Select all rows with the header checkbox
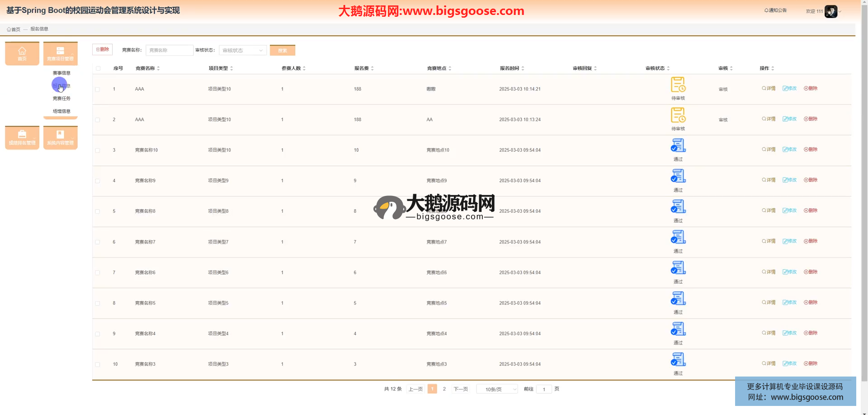This screenshot has height=415, width=868. (98, 68)
